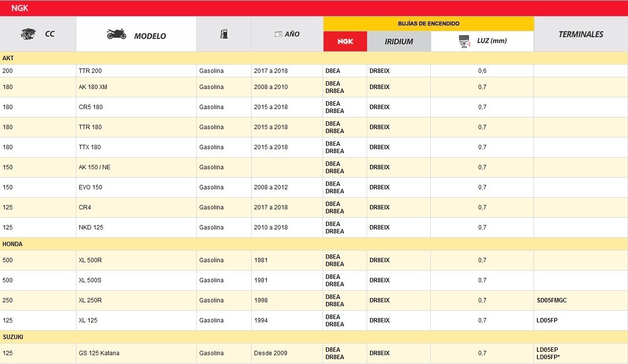The width and height of the screenshot is (628, 364).
Task: Click terminal codes LD05EP LD05FP* for Katana
Action: pyautogui.click(x=548, y=353)
